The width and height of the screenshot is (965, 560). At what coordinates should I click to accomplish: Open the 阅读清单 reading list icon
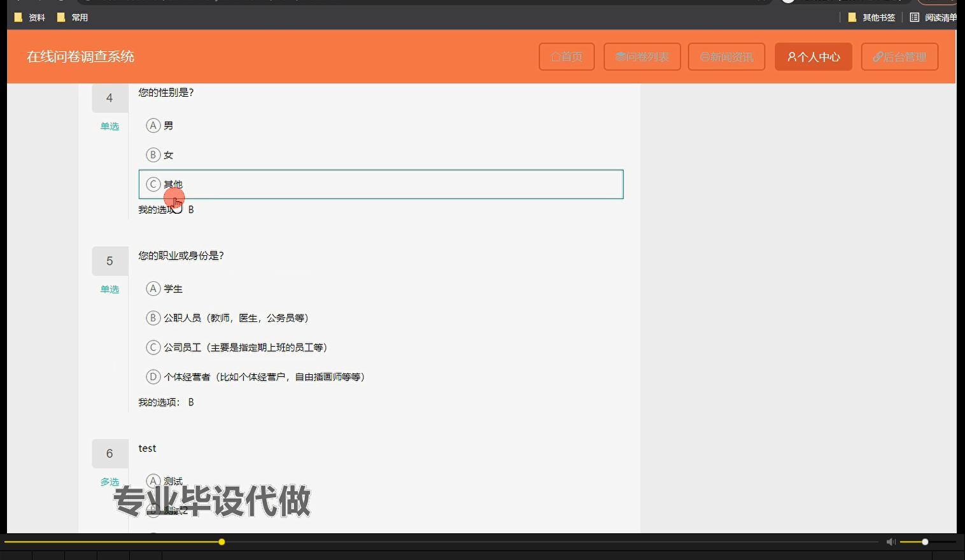915,17
